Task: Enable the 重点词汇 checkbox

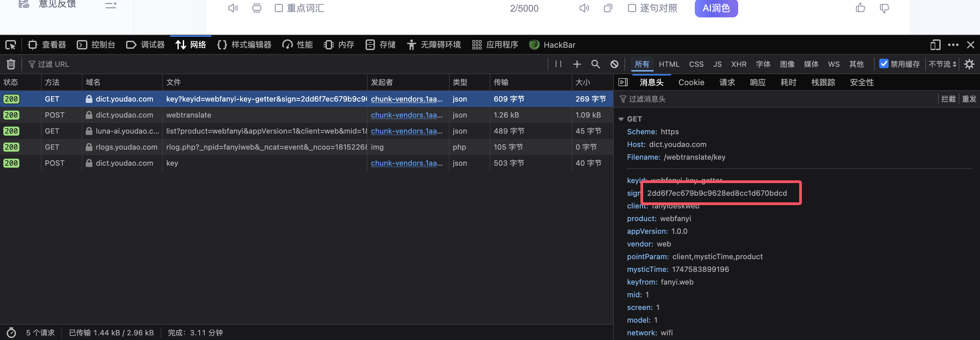Action: pyautogui.click(x=279, y=8)
